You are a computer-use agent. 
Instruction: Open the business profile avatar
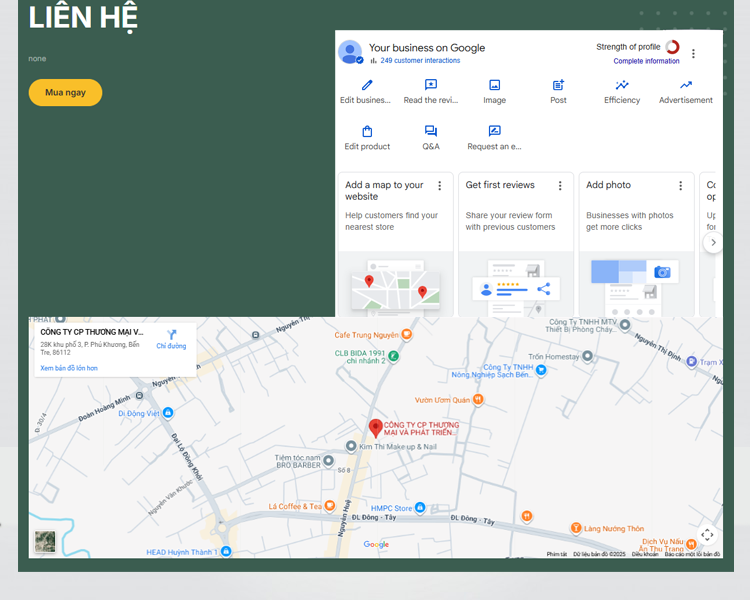click(x=350, y=52)
